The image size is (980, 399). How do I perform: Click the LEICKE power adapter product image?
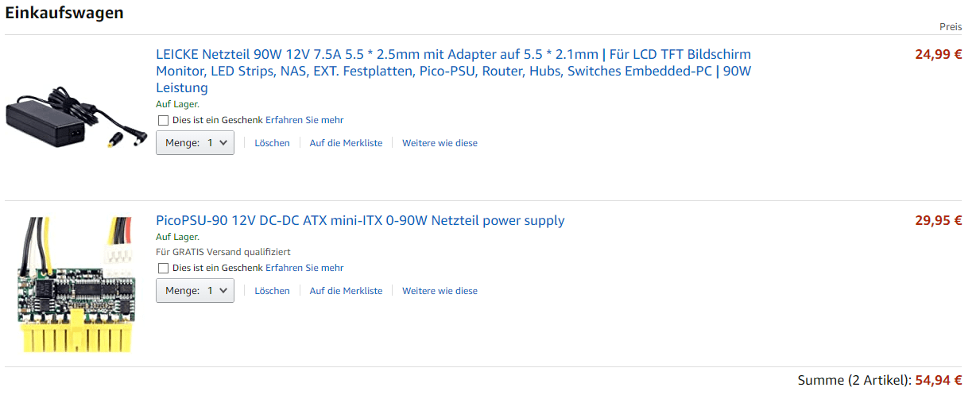[x=76, y=118]
